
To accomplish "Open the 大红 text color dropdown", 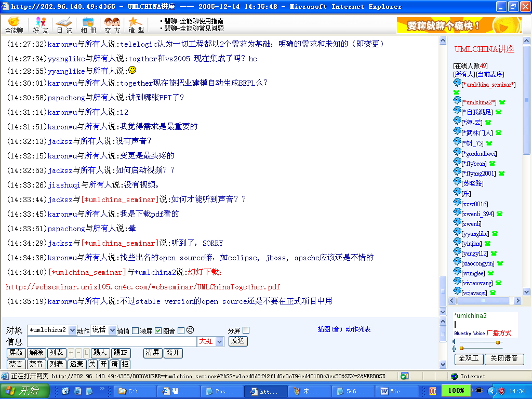I will click(210, 341).
